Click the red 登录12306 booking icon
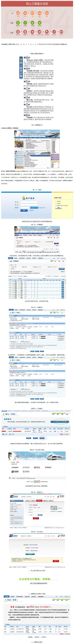 [x=18, y=32]
